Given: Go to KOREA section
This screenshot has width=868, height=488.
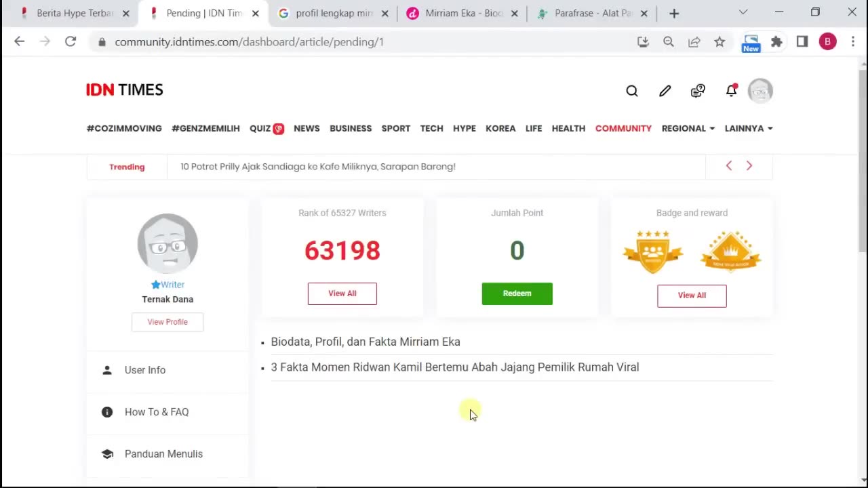Looking at the screenshot, I should [500, 129].
